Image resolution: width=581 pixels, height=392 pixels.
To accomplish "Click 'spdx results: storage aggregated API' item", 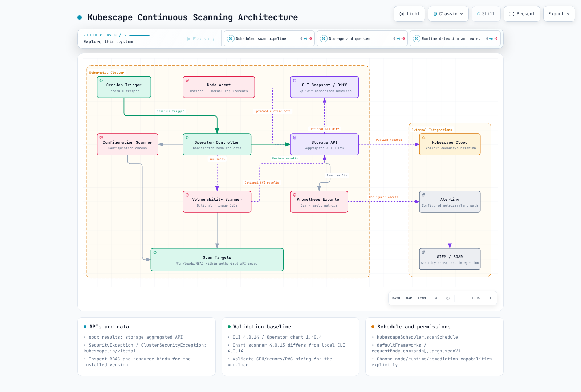I will pyautogui.click(x=136, y=337).
